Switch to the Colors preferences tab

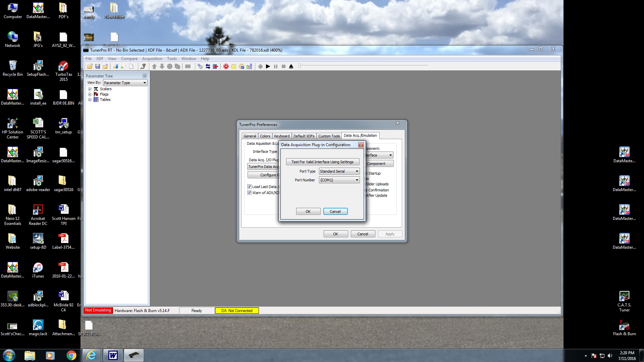pyautogui.click(x=265, y=136)
